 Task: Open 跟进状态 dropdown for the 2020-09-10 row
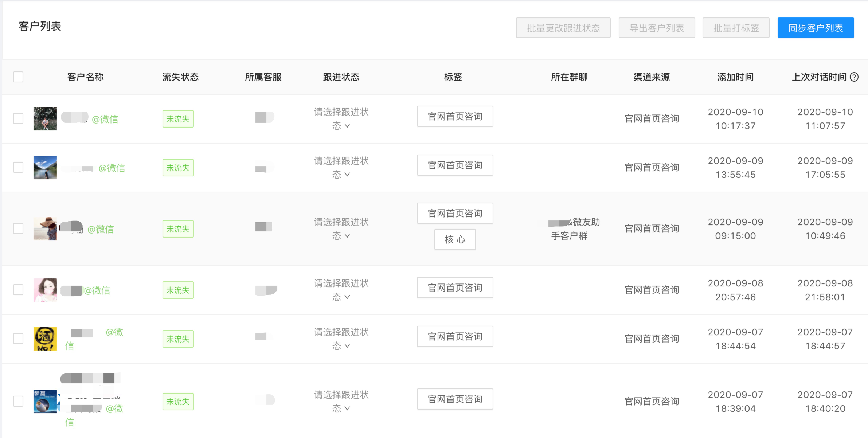click(341, 118)
